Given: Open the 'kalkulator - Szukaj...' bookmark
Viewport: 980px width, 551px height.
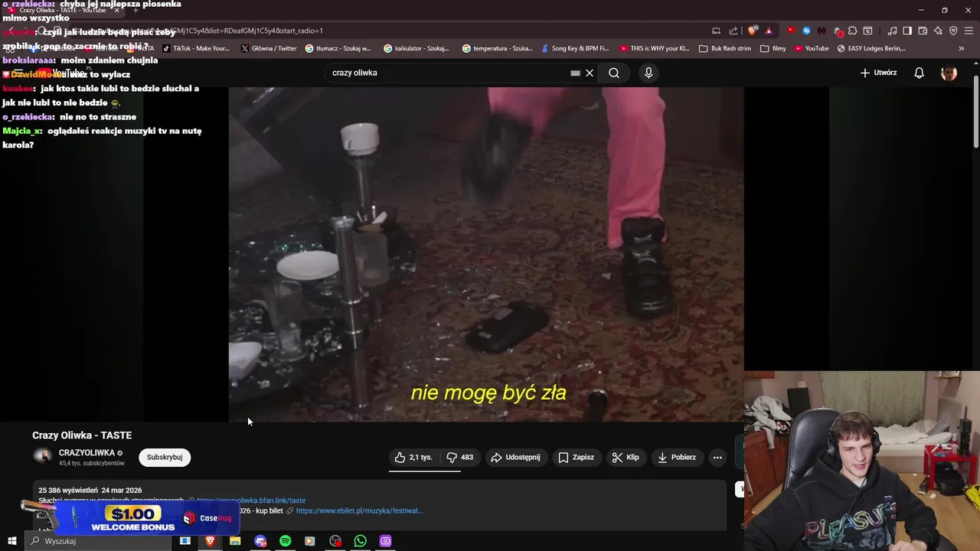Looking at the screenshot, I should coord(416,48).
